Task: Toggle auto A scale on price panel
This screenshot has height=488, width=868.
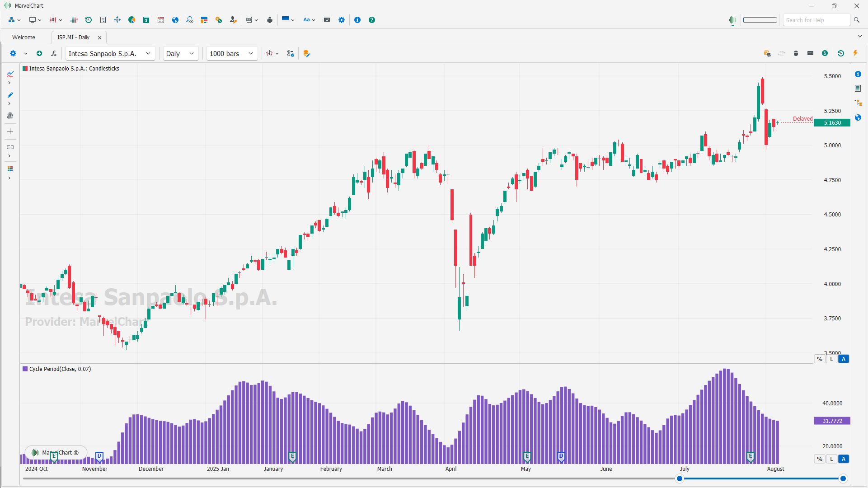Action: tap(844, 359)
